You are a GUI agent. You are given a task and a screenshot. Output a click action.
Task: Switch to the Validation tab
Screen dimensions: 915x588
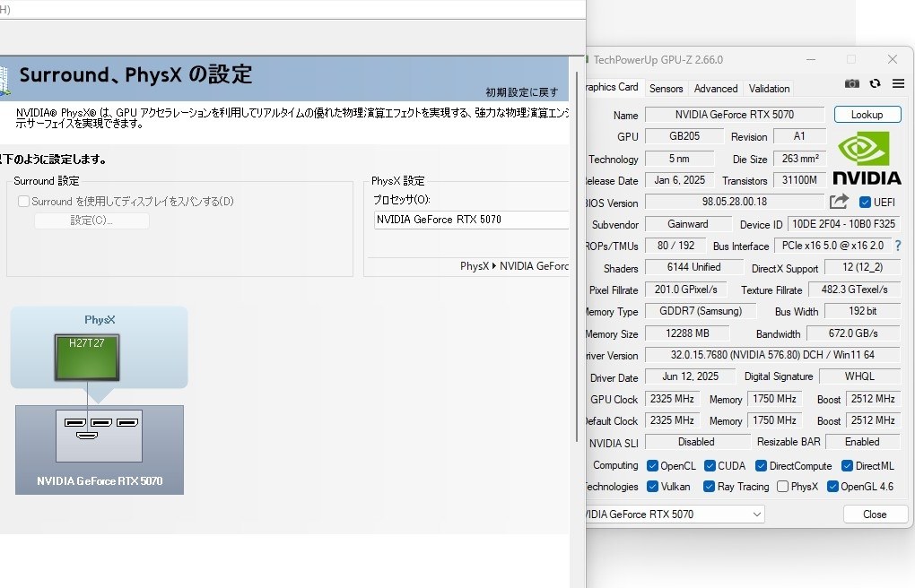(769, 89)
